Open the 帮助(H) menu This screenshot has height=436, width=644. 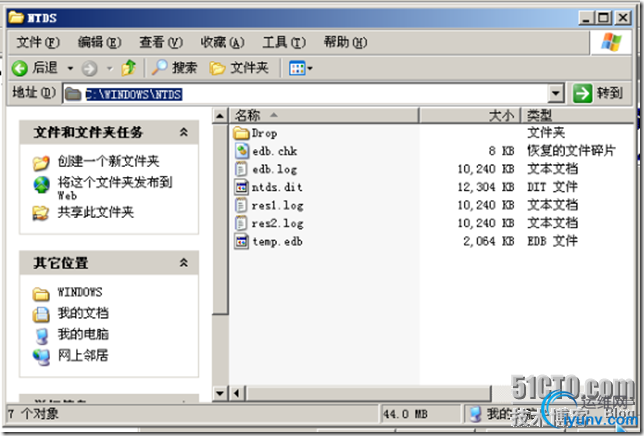pyautogui.click(x=345, y=42)
